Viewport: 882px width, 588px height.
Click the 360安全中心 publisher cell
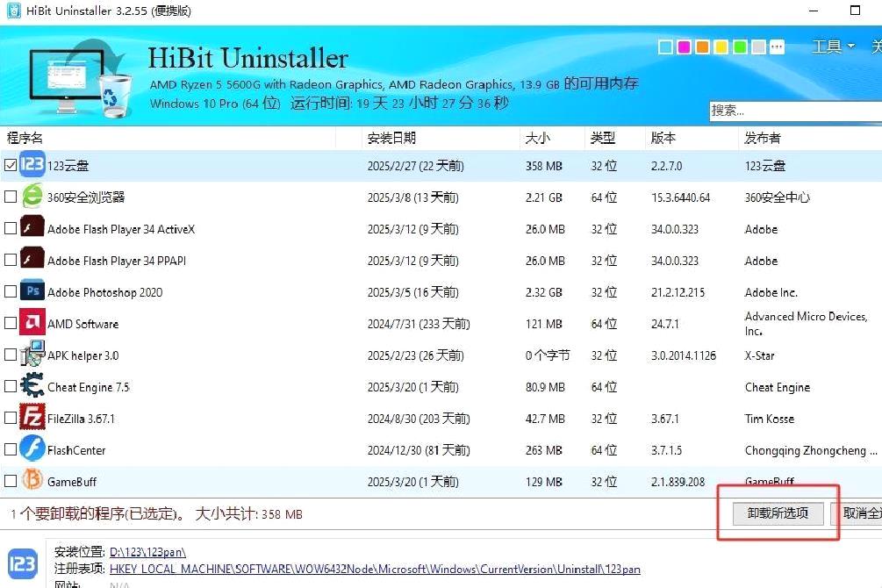(778, 197)
